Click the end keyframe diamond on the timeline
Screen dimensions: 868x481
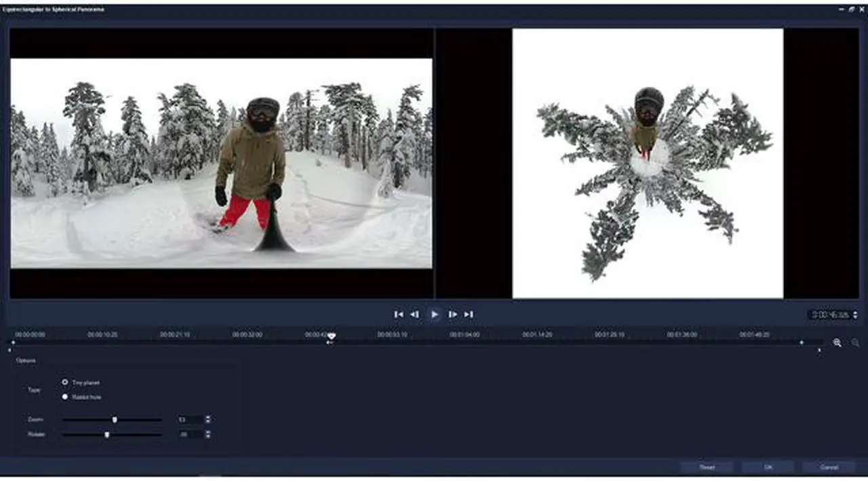coord(801,343)
